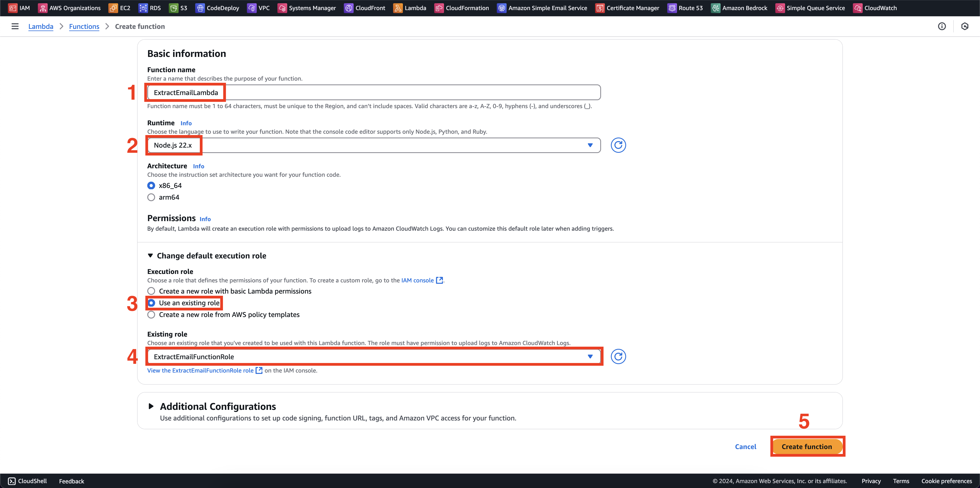This screenshot has height=488, width=980.
Task: Open the S3 service shortcut
Action: 178,8
